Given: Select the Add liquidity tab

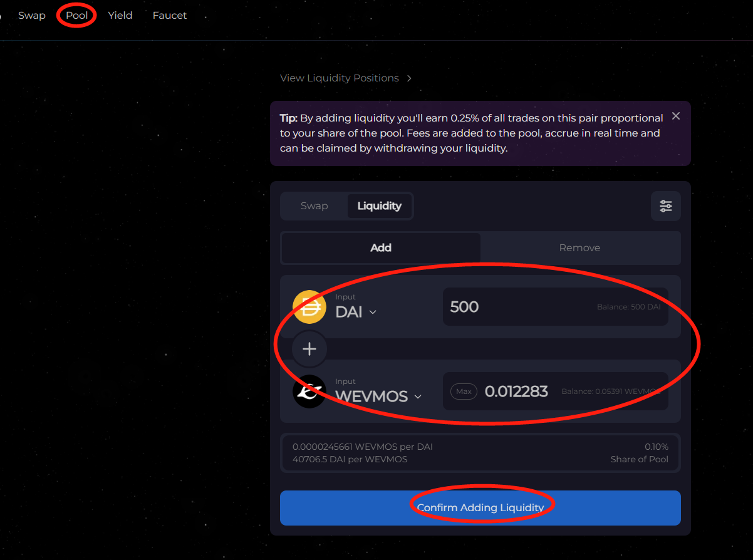Looking at the screenshot, I should pos(381,248).
